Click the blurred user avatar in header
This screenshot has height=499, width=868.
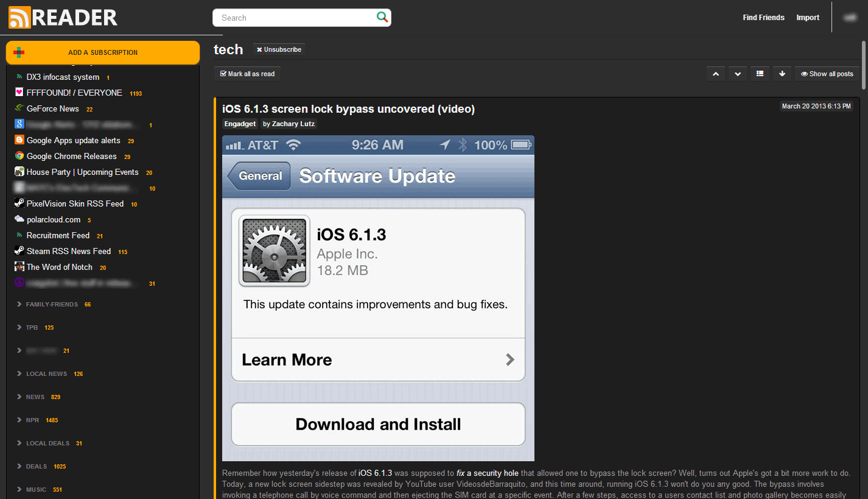pyautogui.click(x=849, y=18)
